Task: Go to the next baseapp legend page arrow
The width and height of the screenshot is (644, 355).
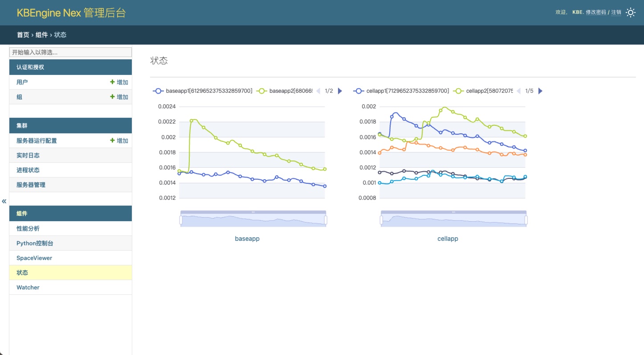Action: [340, 91]
